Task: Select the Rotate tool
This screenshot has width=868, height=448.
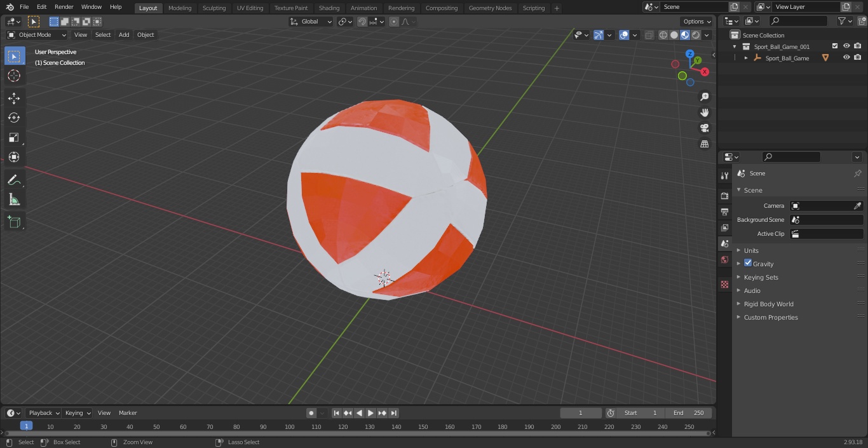Action: (14, 118)
